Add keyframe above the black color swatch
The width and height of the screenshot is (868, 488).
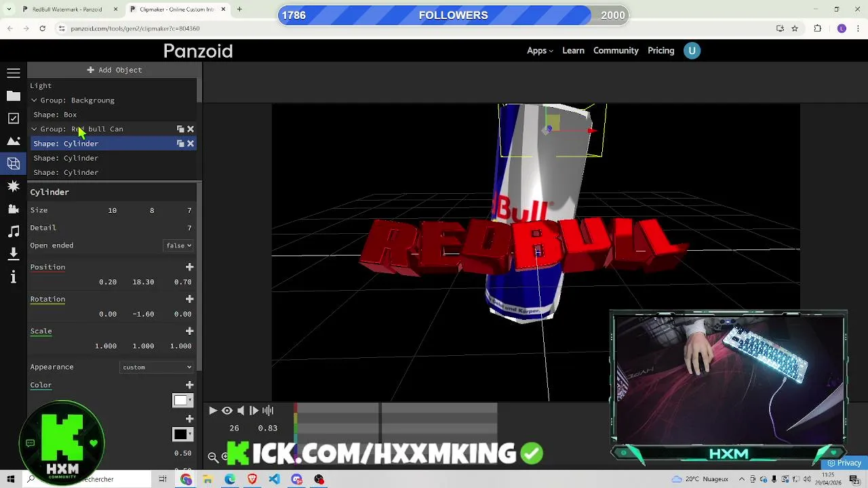point(190,419)
